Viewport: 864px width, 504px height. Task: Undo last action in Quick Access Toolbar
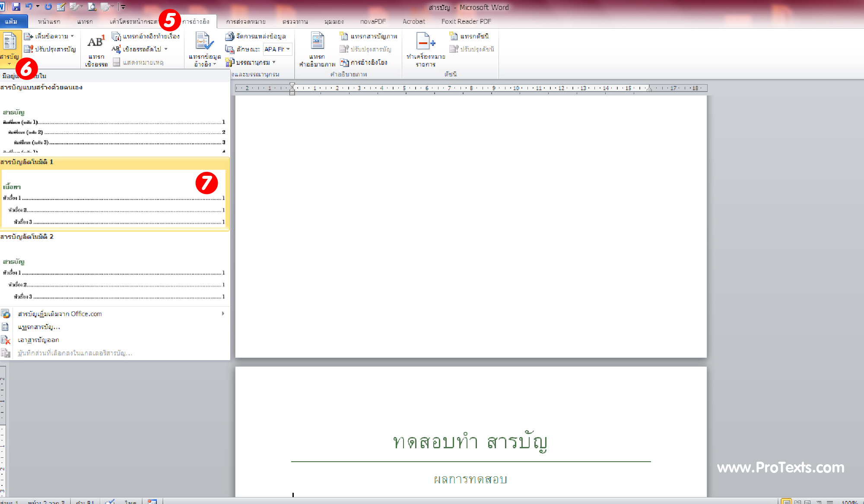[x=29, y=6]
